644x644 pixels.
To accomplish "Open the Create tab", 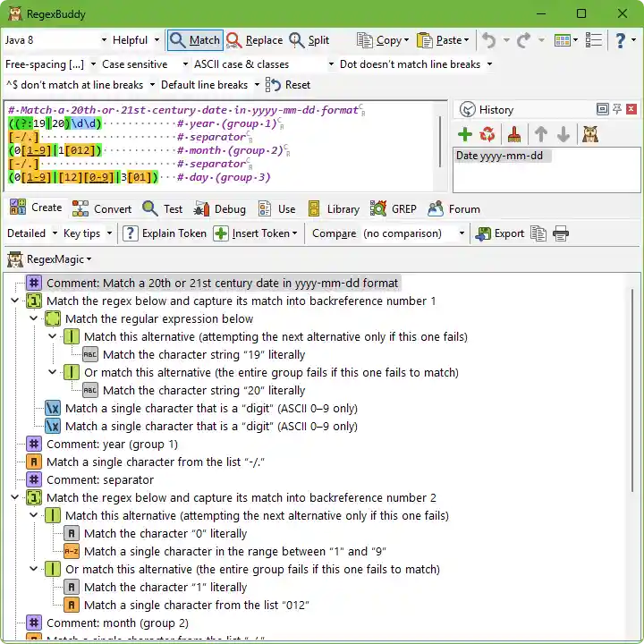I will (x=36, y=208).
